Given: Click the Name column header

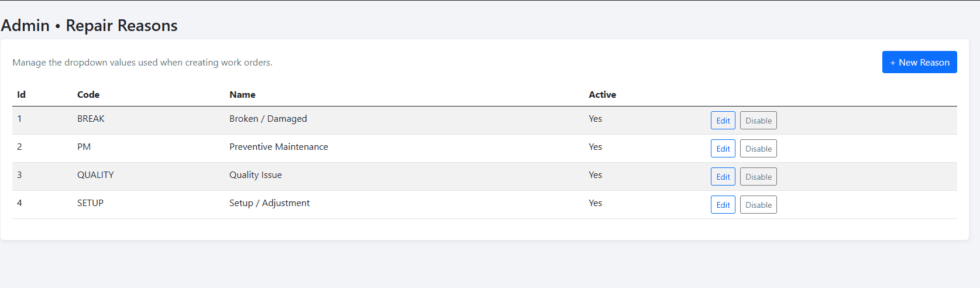Looking at the screenshot, I should click(x=242, y=95).
